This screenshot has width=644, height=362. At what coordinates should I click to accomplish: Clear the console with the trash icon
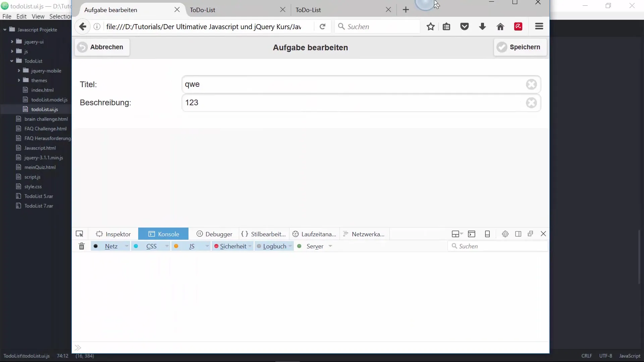point(82,246)
